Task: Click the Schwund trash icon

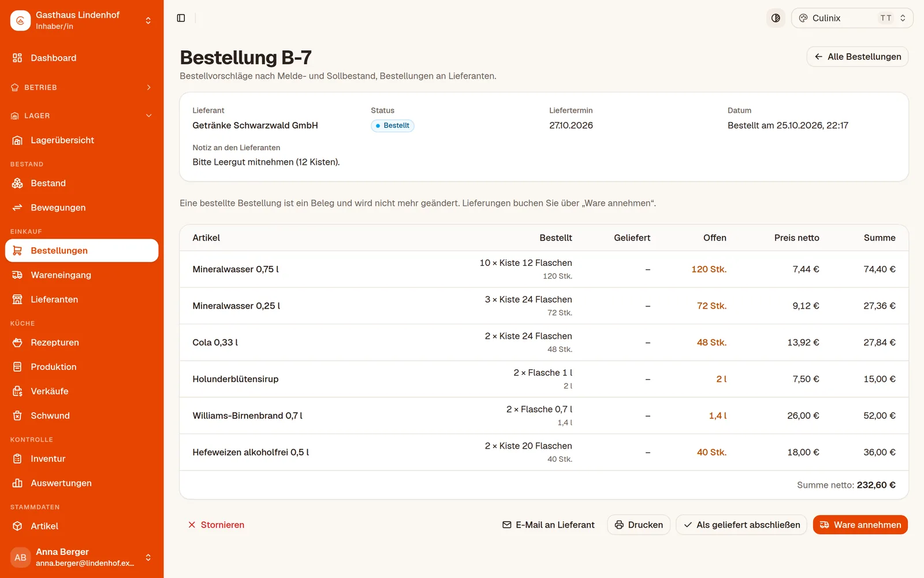Action: tap(17, 416)
